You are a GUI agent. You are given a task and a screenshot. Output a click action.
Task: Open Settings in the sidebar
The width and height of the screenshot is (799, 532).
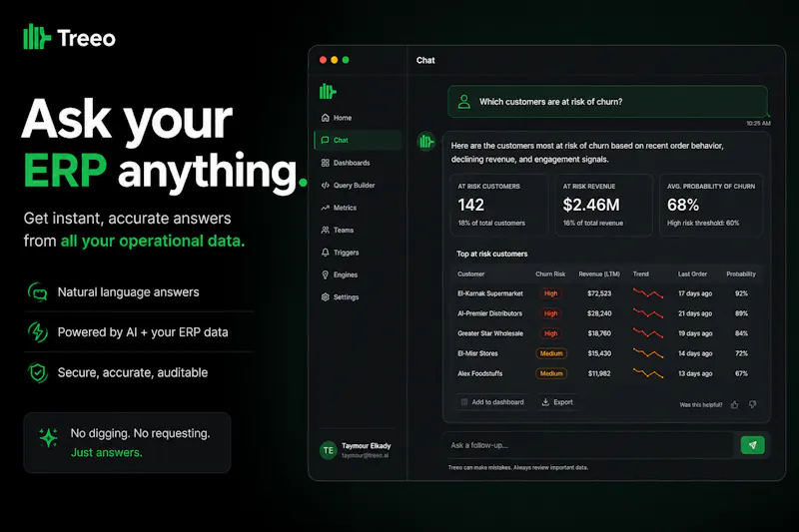(x=358, y=296)
